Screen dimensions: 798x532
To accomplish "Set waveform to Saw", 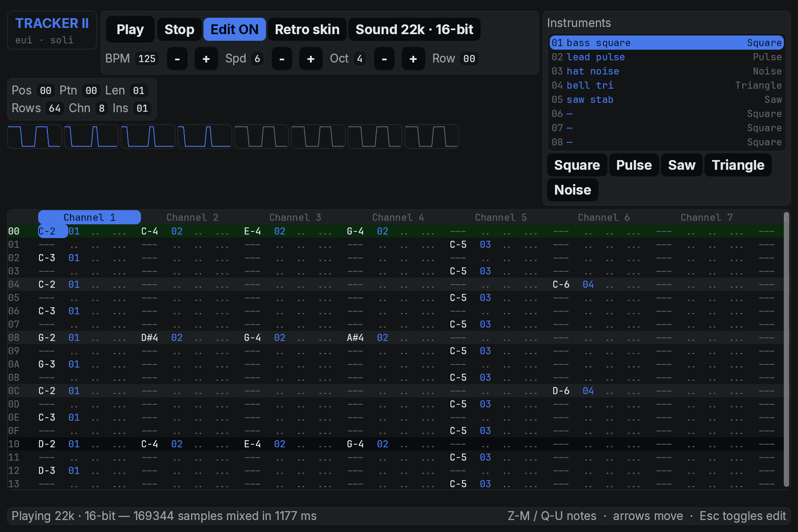I will [681, 165].
